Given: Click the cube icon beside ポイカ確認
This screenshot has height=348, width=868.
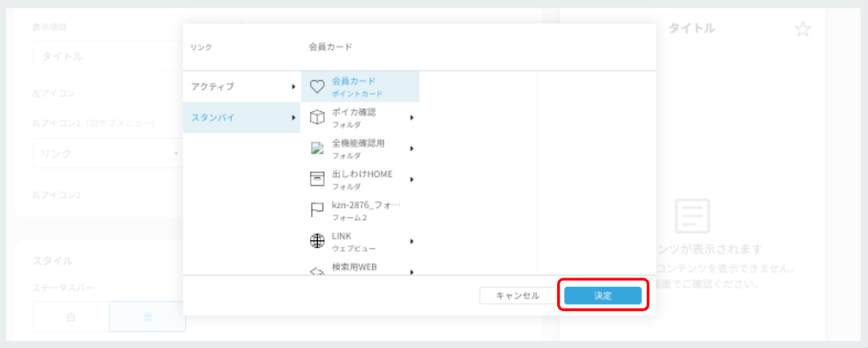Looking at the screenshot, I should click(x=316, y=117).
